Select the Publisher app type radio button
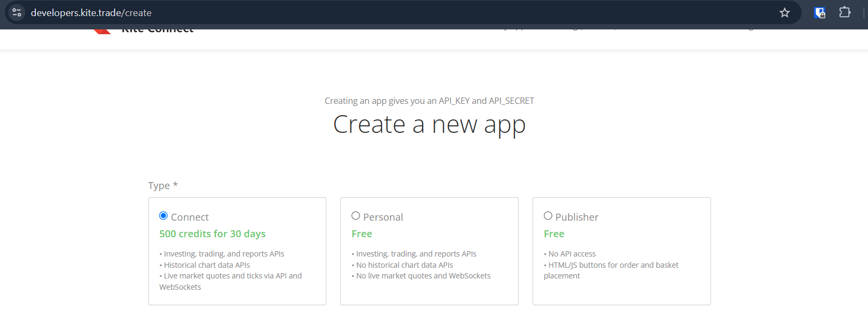Screen dimensions: 868x309 (x=548, y=216)
